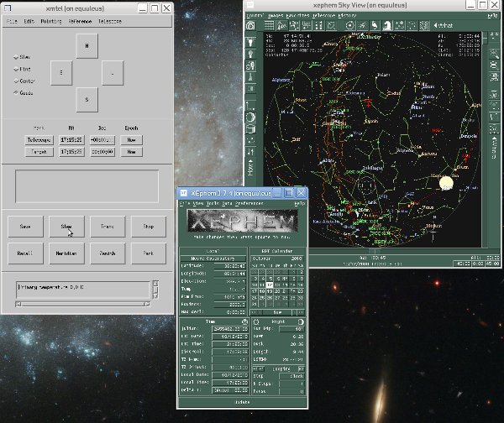Screen dimensions: 504x423
Task: Expand the Where panel arrow in Sky View
Action: (x=495, y=138)
